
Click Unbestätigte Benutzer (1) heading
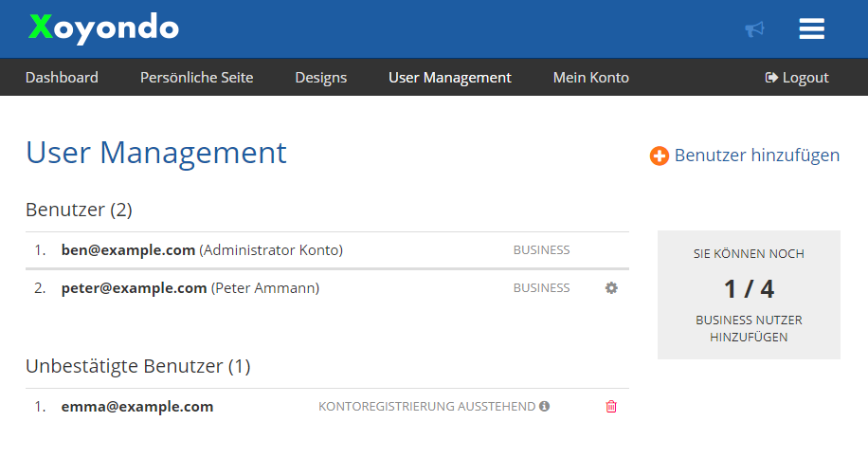coord(137,366)
